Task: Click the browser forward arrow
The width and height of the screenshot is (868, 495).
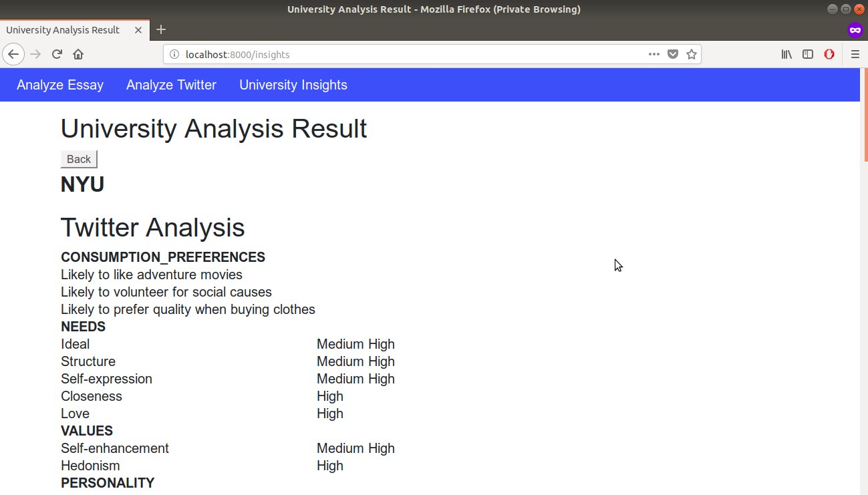Action: [x=36, y=54]
